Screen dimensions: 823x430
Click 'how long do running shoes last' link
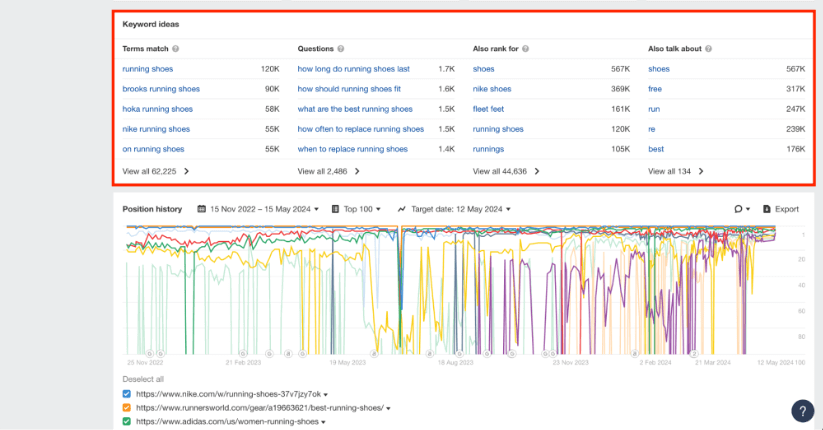tap(354, 69)
